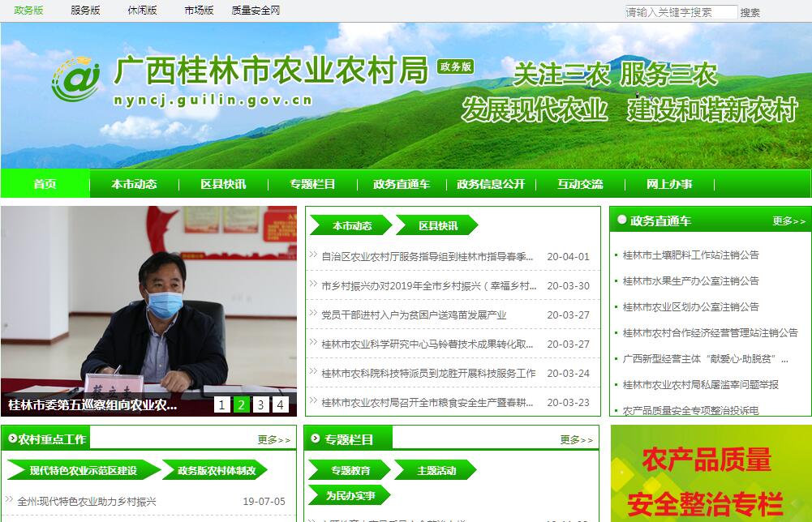Show slide 2 of the carousel
Image resolution: width=812 pixels, height=522 pixels.
click(241, 404)
